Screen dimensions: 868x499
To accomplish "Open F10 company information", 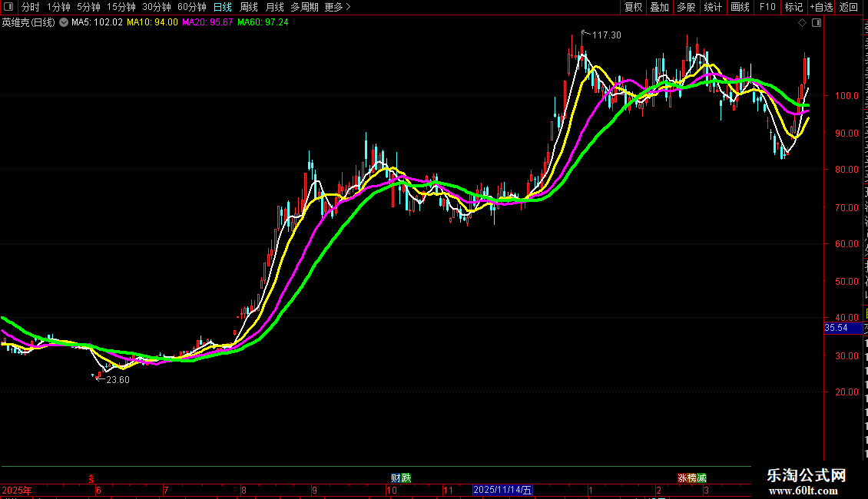I will coord(767,7).
